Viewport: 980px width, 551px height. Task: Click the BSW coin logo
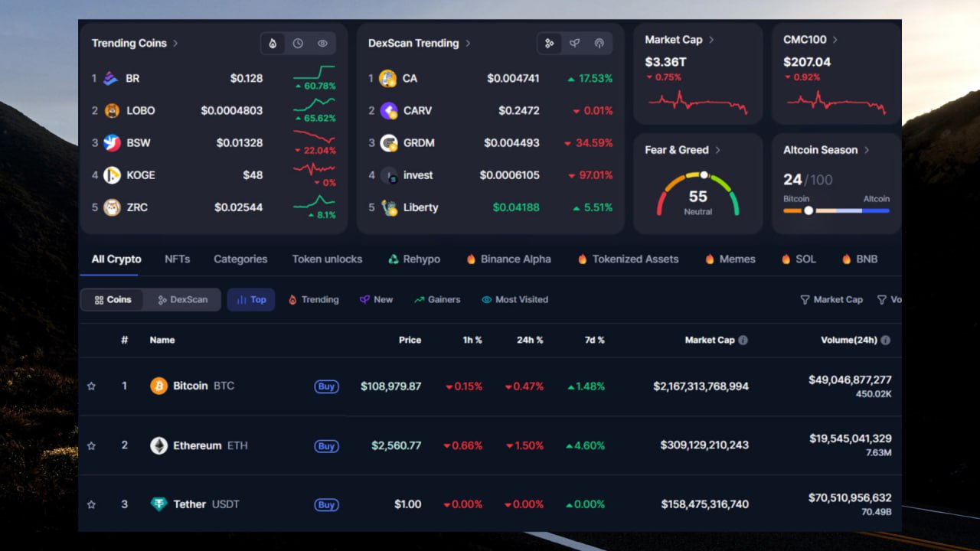112,142
